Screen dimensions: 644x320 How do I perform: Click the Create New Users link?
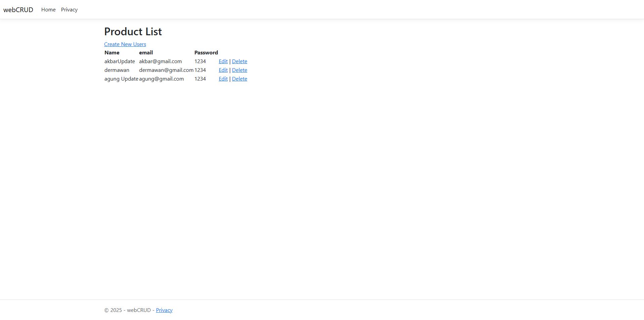pyautogui.click(x=125, y=44)
